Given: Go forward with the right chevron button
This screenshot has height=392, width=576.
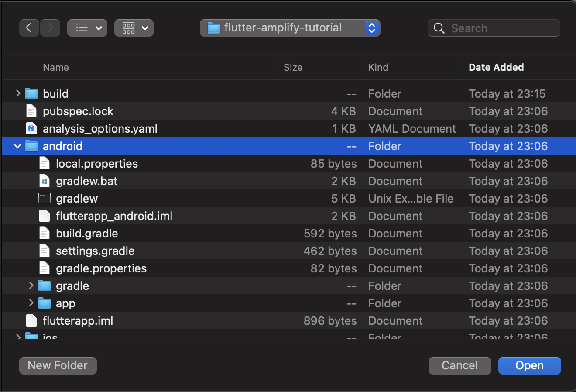Looking at the screenshot, I should (x=50, y=28).
